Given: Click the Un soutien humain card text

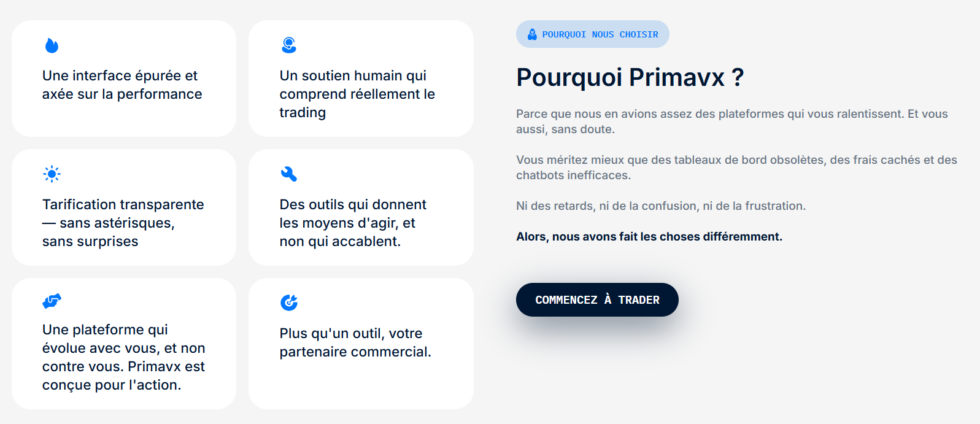Looking at the screenshot, I should pos(357,94).
